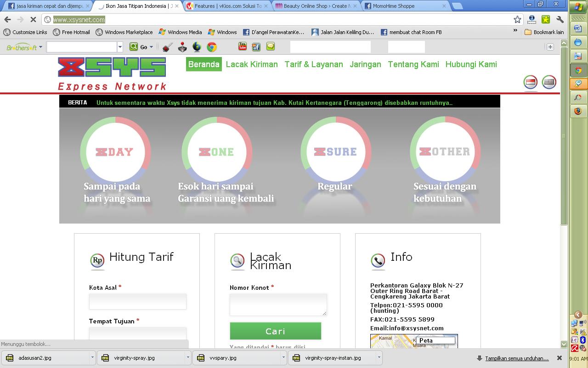The image size is (588, 368).
Task: Click the Brothersoft toolbar search field
Action: tap(82, 47)
